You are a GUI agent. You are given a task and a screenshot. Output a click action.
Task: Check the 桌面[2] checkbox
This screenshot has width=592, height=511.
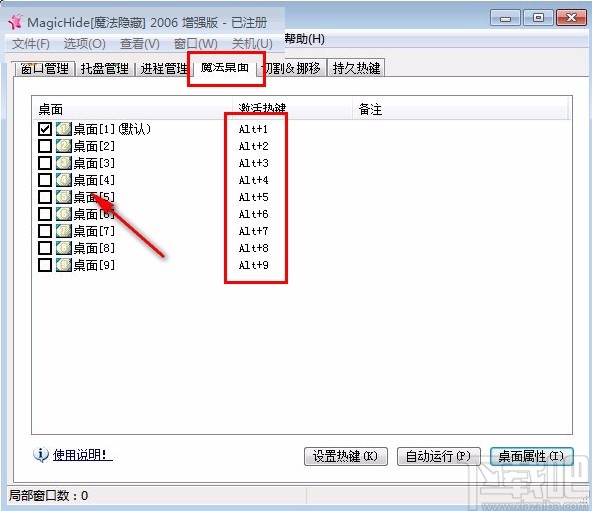point(45,146)
